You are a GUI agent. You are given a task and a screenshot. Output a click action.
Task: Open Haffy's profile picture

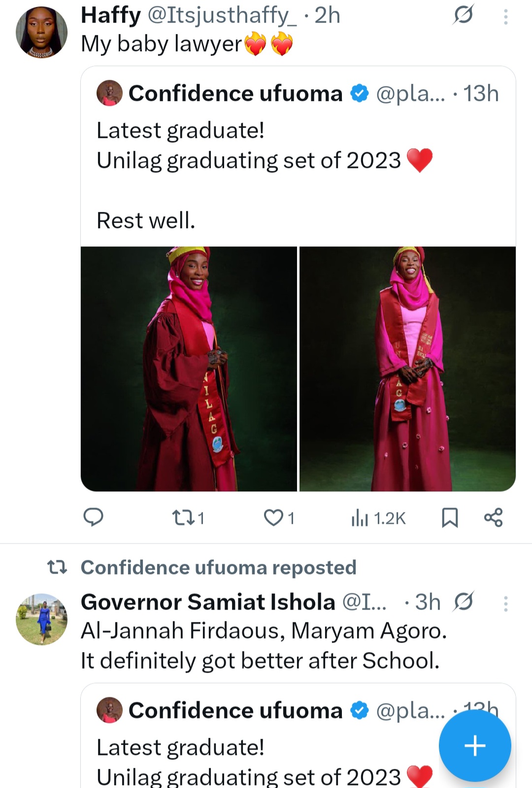click(x=41, y=32)
